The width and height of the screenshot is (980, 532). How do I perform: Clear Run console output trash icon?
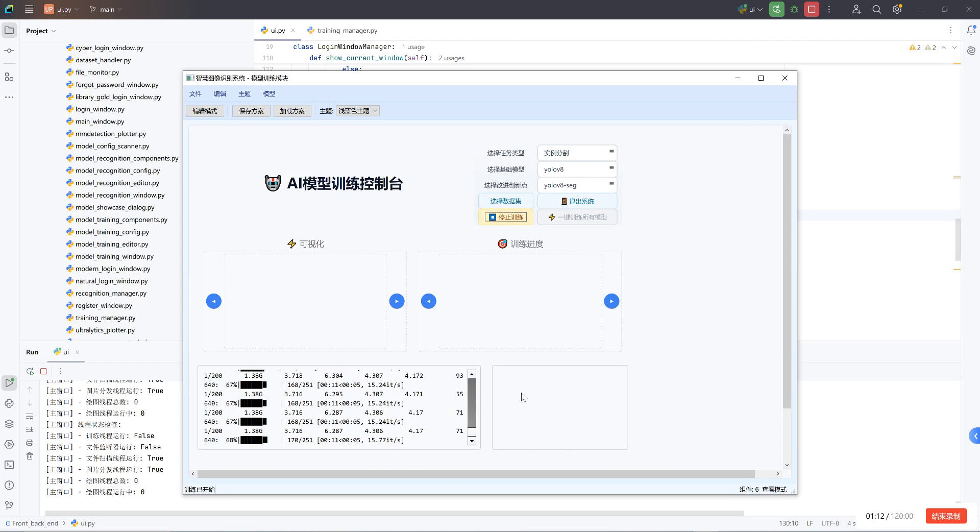pos(30,456)
